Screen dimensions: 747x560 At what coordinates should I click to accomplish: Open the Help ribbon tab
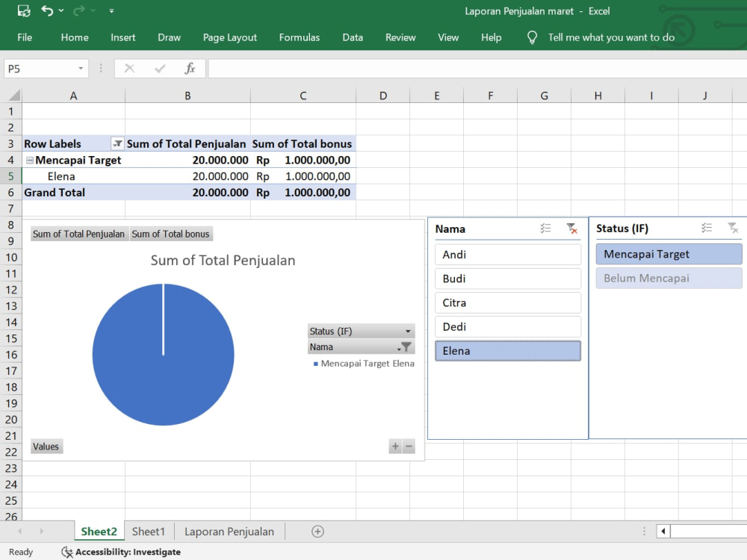492,37
